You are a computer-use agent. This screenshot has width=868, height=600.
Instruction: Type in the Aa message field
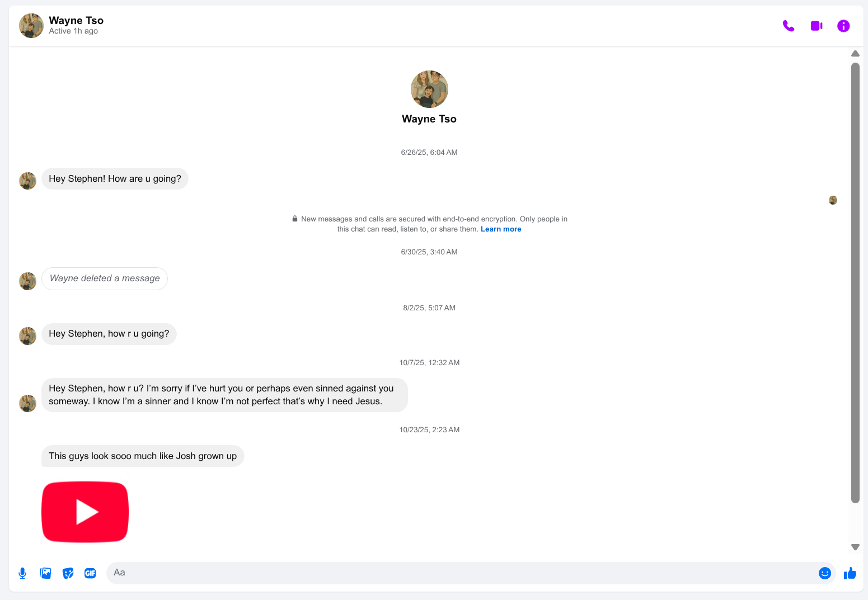459,573
